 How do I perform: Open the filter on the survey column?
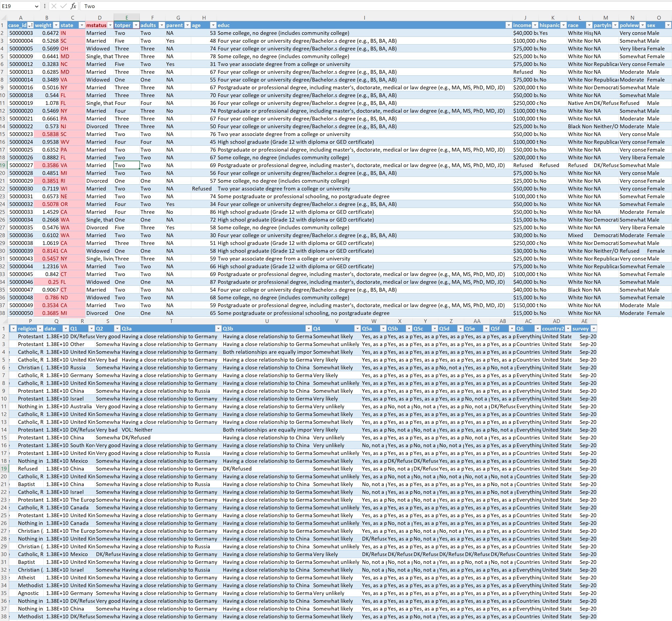click(x=593, y=329)
